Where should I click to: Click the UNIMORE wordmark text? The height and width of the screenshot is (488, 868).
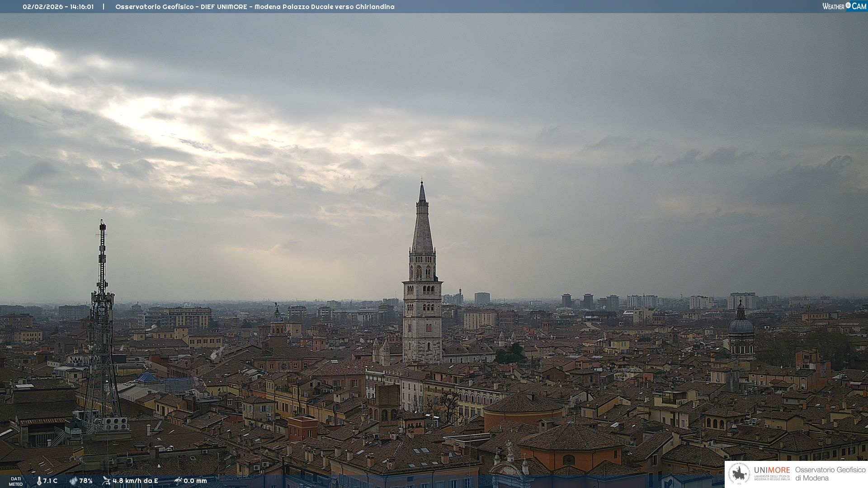point(772,470)
